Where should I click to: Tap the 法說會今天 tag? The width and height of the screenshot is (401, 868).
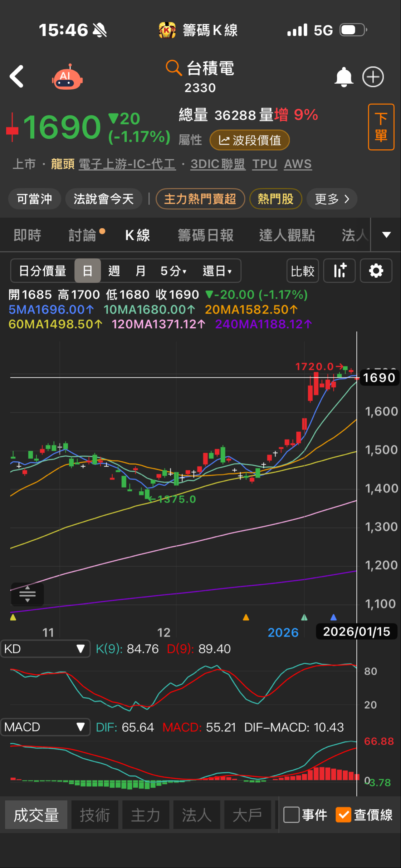[x=104, y=199]
